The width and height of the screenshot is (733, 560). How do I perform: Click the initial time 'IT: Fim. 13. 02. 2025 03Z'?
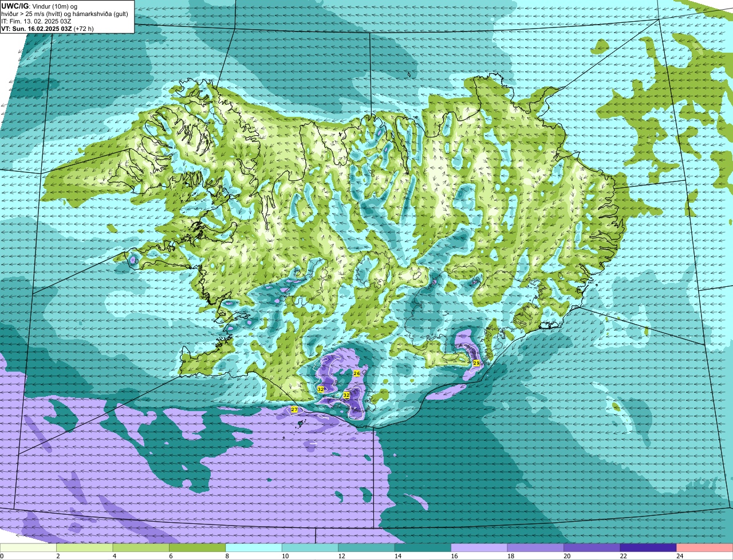click(37, 21)
